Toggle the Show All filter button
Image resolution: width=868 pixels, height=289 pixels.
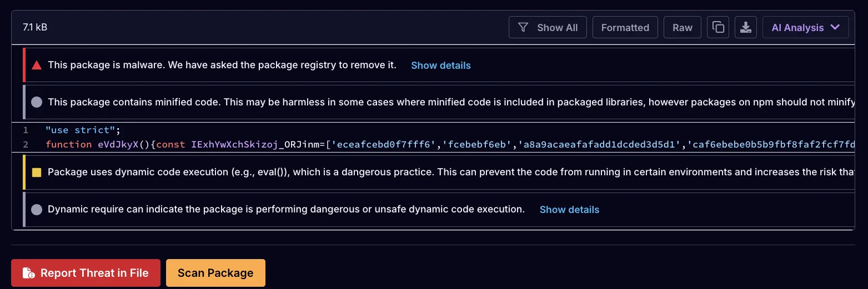point(548,27)
